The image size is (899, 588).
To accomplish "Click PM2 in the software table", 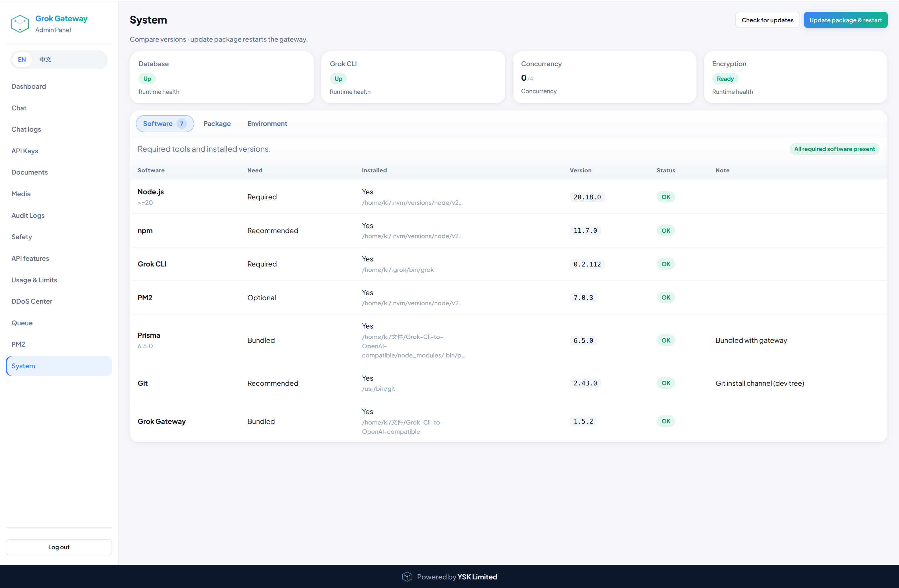I will [x=145, y=298].
